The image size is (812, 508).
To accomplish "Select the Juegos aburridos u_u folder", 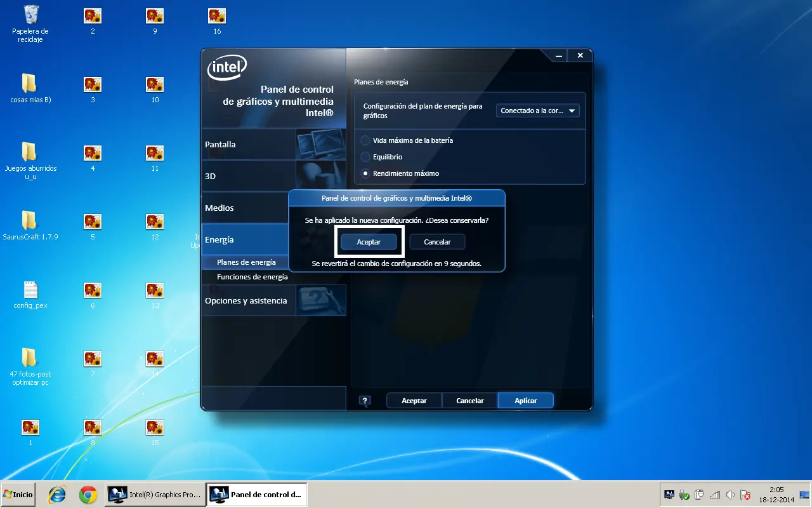I will click(x=30, y=161).
